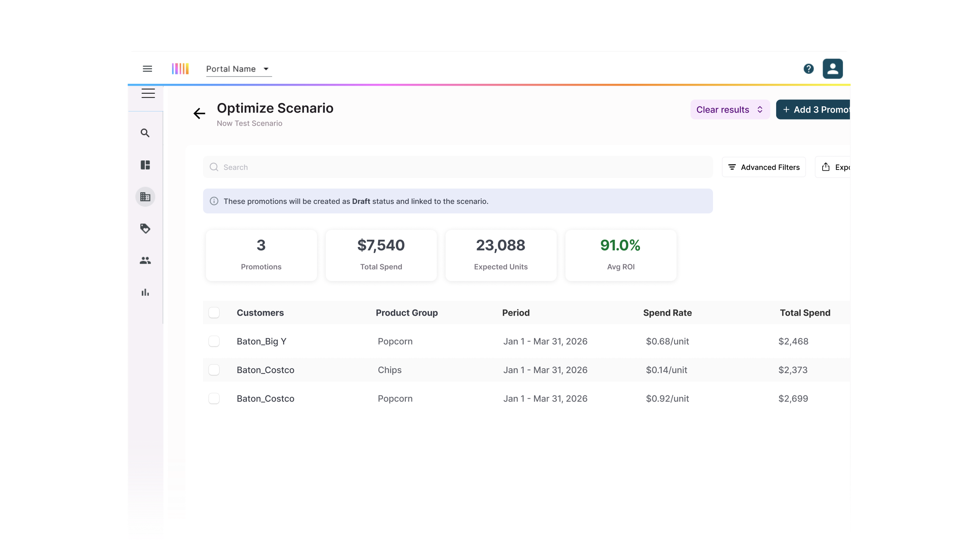Open the Portal Name dropdown
980x558 pixels.
[x=238, y=69]
